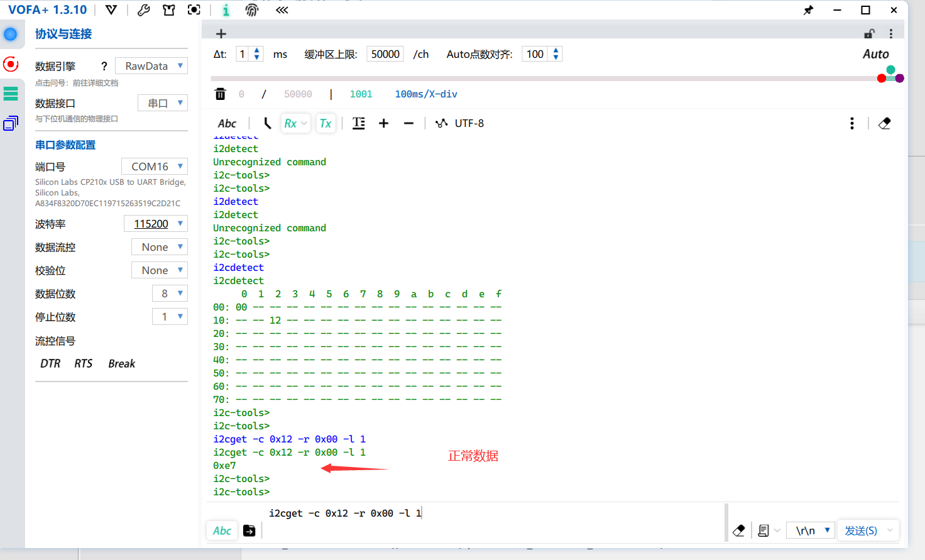Open the RawData engine dropdown
The height and width of the screenshot is (560, 925).
point(151,66)
